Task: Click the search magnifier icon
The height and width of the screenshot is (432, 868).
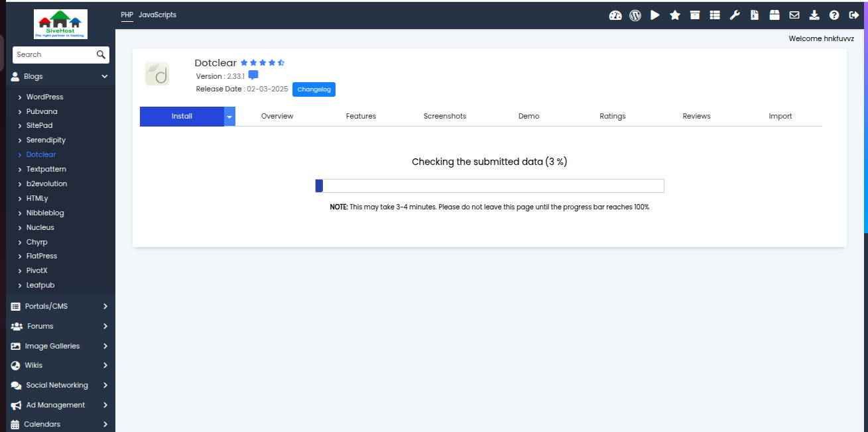Action: click(x=101, y=54)
